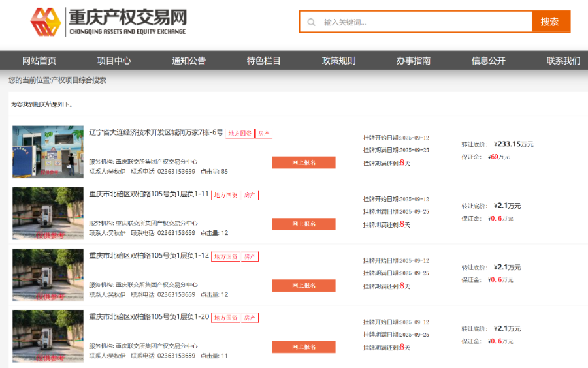588x368 pixels.
Task: Click 网上报名 for the 负1-20 listing
Action: pyautogui.click(x=303, y=347)
